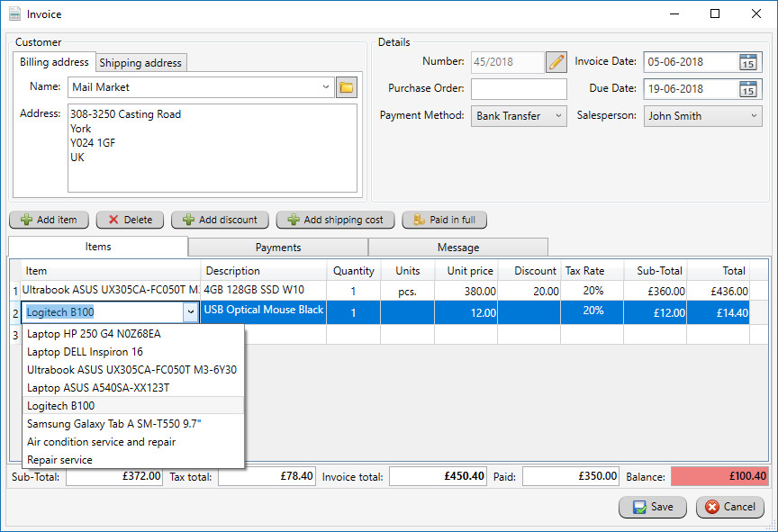778x532 pixels.
Task: Click the 12.00 unit price cell
Action: coord(466,313)
